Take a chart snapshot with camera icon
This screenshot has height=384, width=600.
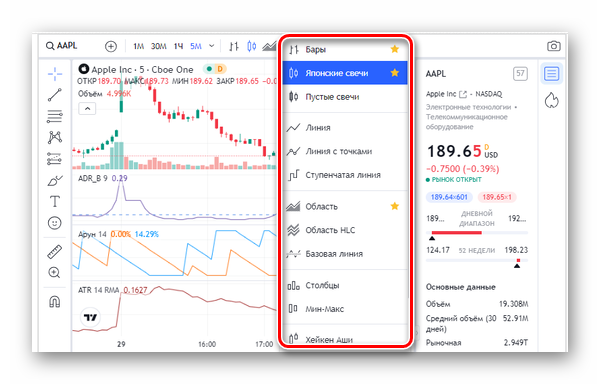pyautogui.click(x=553, y=46)
